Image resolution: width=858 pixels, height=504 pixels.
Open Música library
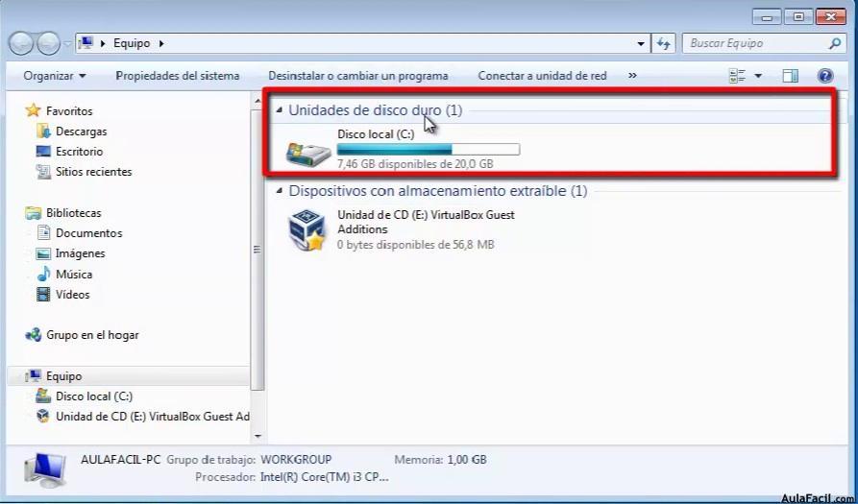74,275
